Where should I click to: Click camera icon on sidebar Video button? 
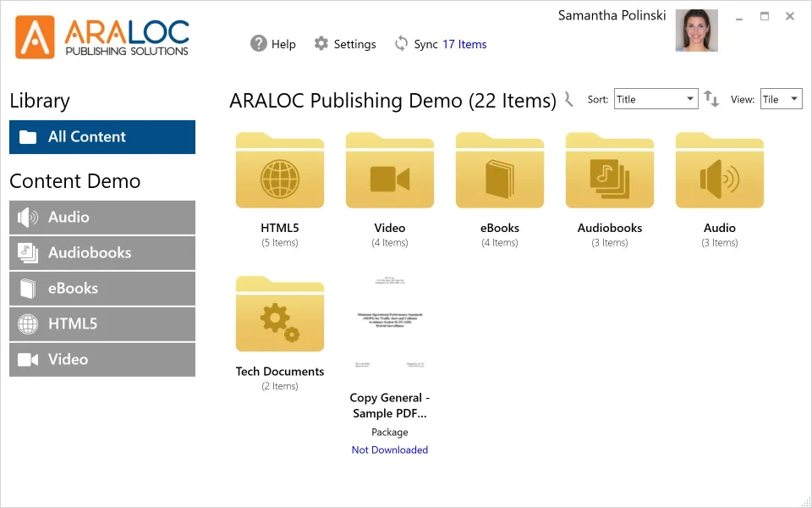point(27,359)
